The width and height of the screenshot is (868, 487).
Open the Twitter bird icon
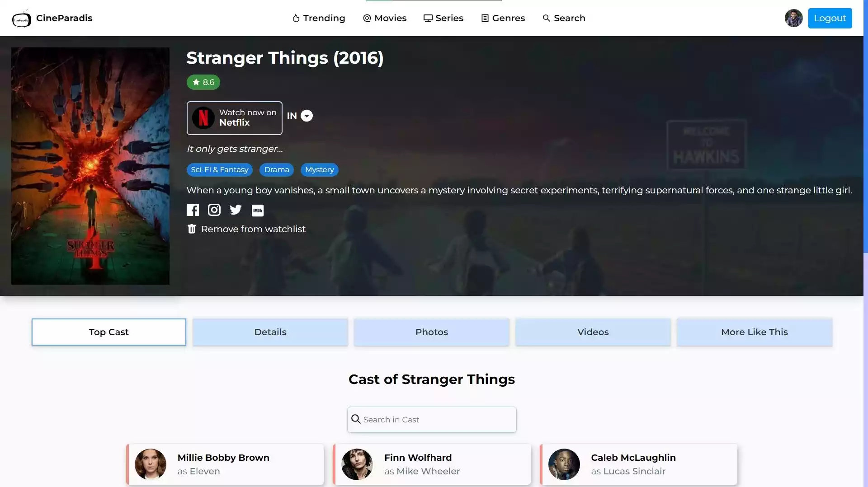point(236,210)
